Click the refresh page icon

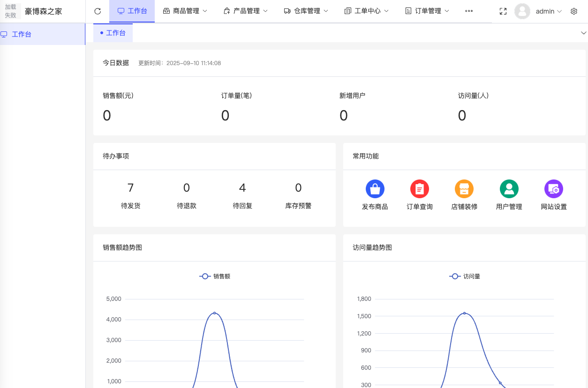pos(98,11)
